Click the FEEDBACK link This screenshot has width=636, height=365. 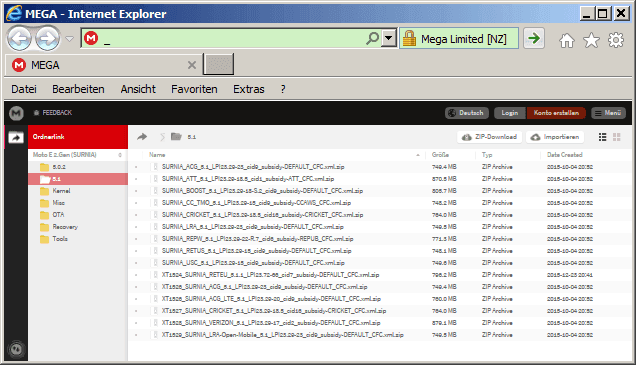(53, 113)
